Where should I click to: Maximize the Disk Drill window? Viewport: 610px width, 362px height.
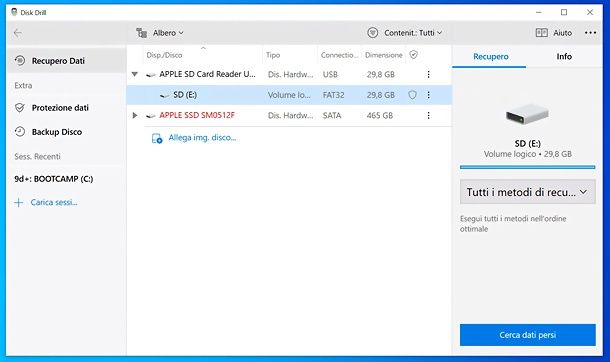point(564,12)
